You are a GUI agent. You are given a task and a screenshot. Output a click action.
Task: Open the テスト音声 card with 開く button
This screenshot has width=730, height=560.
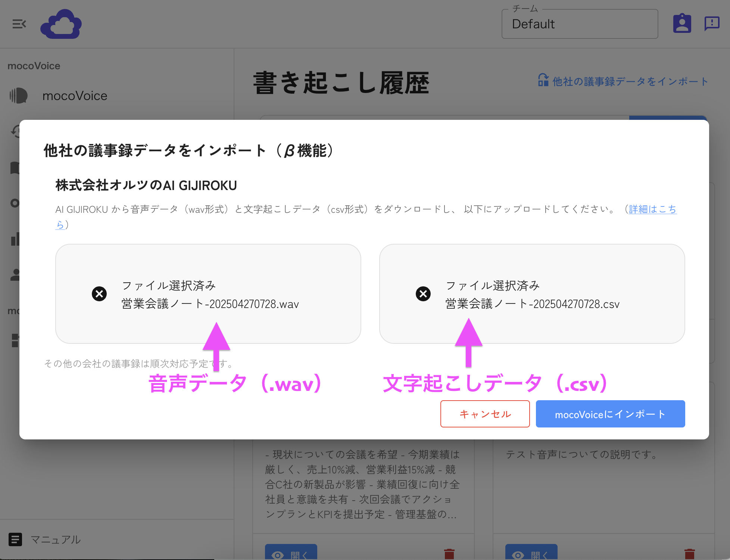pos(531,553)
